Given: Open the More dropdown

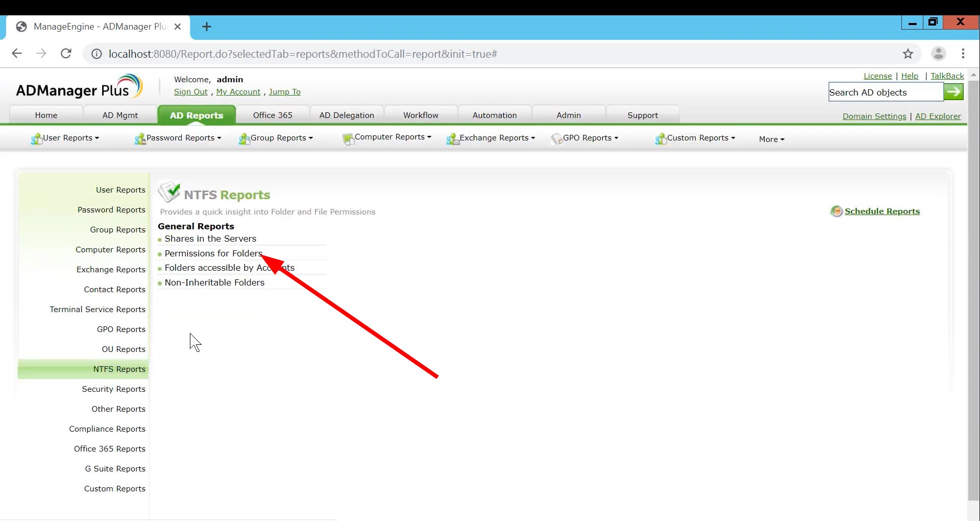Looking at the screenshot, I should click(772, 139).
